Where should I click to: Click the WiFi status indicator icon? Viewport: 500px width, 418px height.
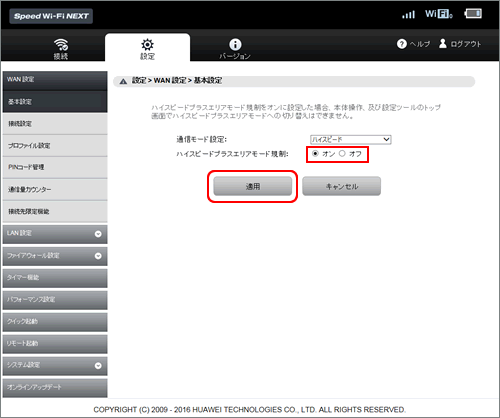pyautogui.click(x=439, y=14)
